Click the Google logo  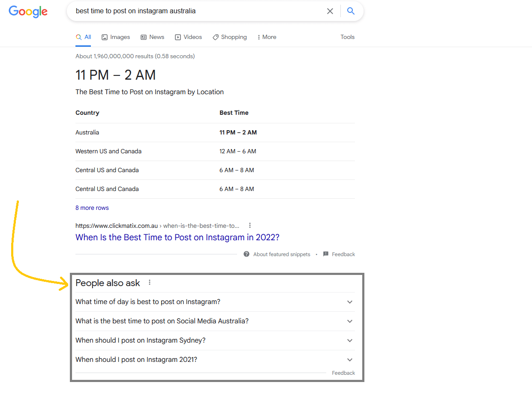(28, 12)
